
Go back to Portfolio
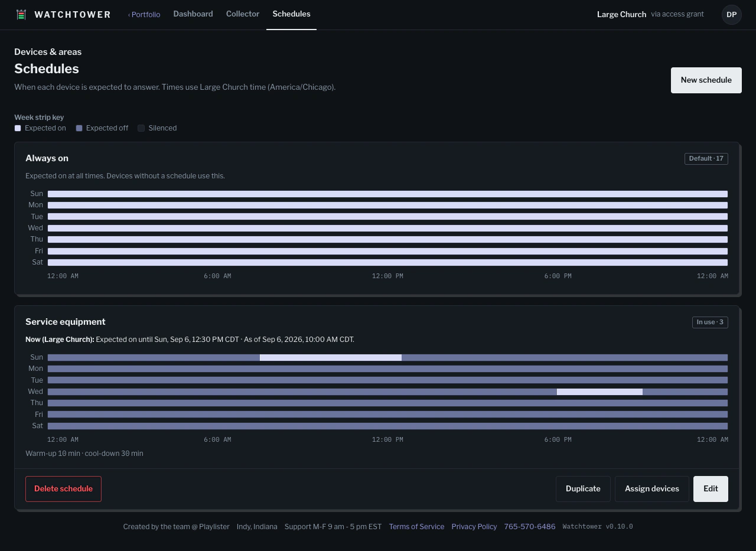coord(144,14)
